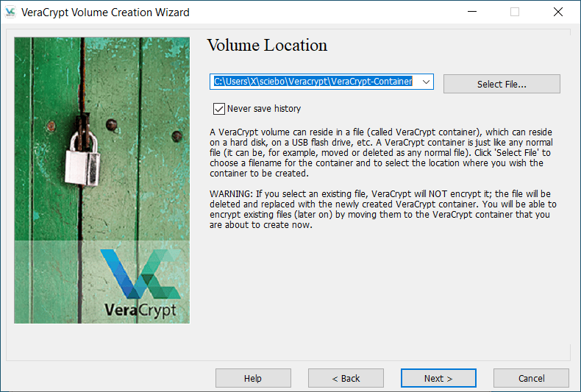Screen dimensions: 581x392
Task: Cancel the volume creation wizard
Action: 531,378
